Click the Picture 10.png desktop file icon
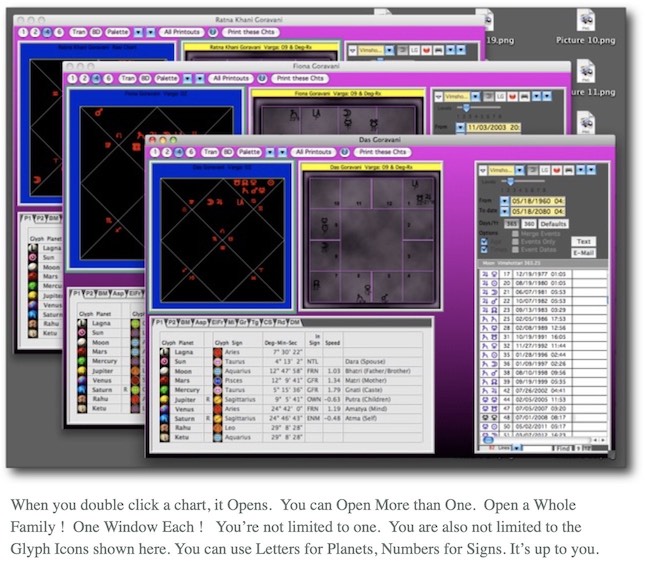645x570 pixels. [586, 22]
